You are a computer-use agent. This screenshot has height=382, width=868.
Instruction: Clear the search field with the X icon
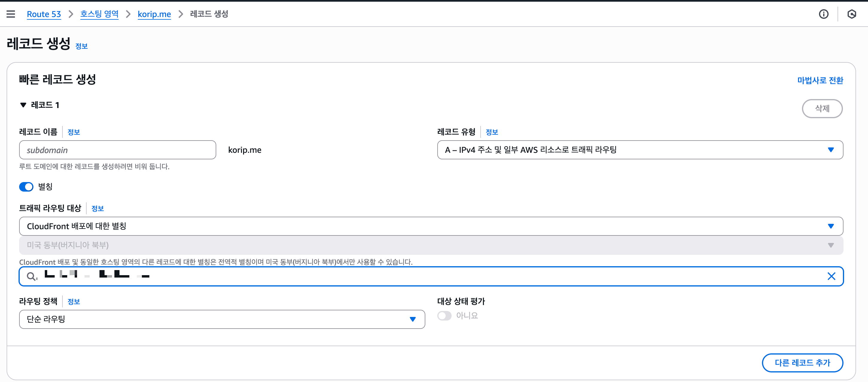[x=831, y=276]
